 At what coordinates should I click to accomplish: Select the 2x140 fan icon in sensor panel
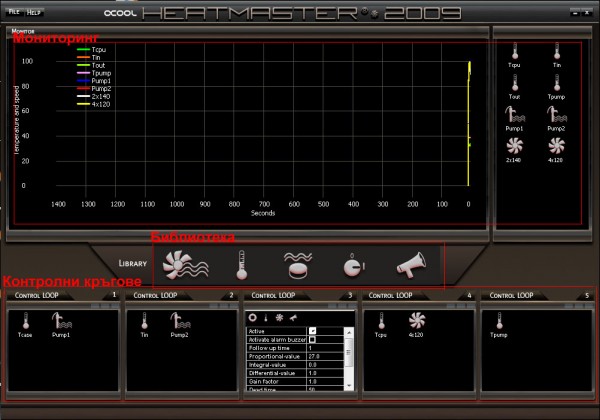click(x=515, y=146)
